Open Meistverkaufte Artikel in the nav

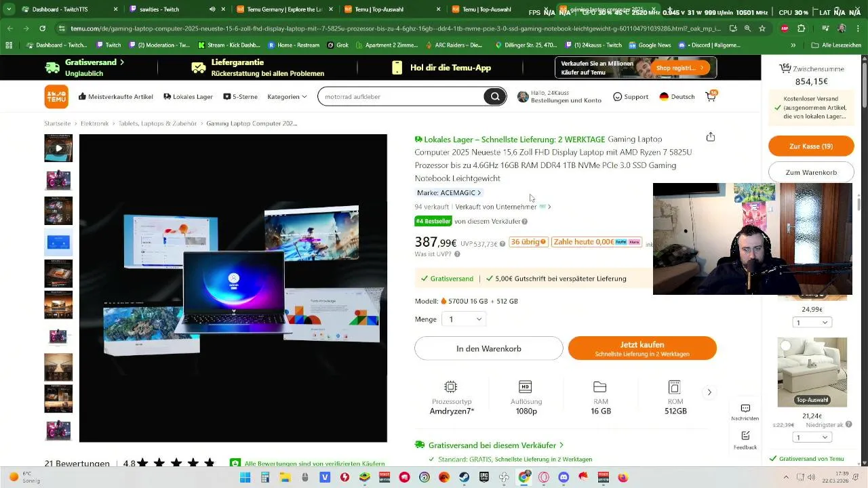coord(116,96)
